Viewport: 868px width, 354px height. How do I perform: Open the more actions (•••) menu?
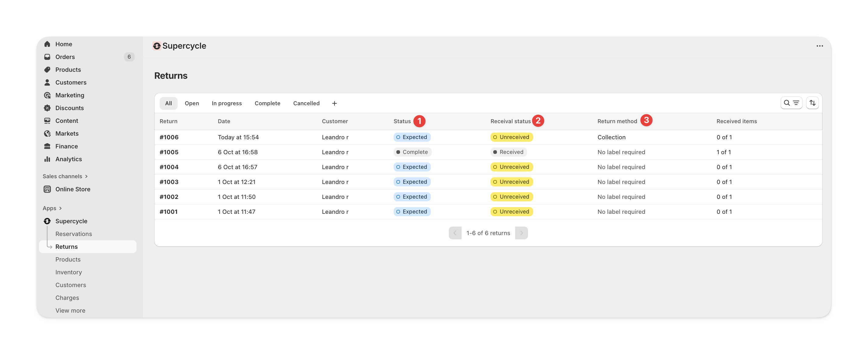click(820, 46)
